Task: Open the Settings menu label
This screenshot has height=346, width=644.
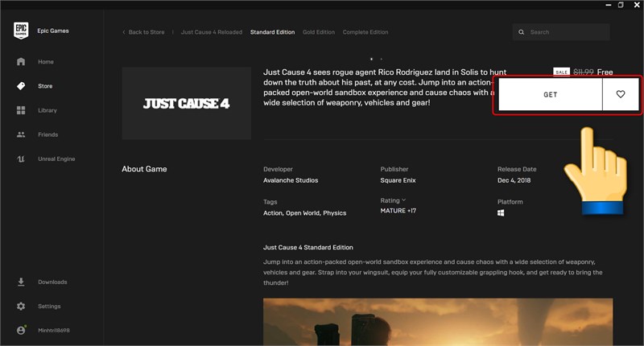Action: [49, 307]
